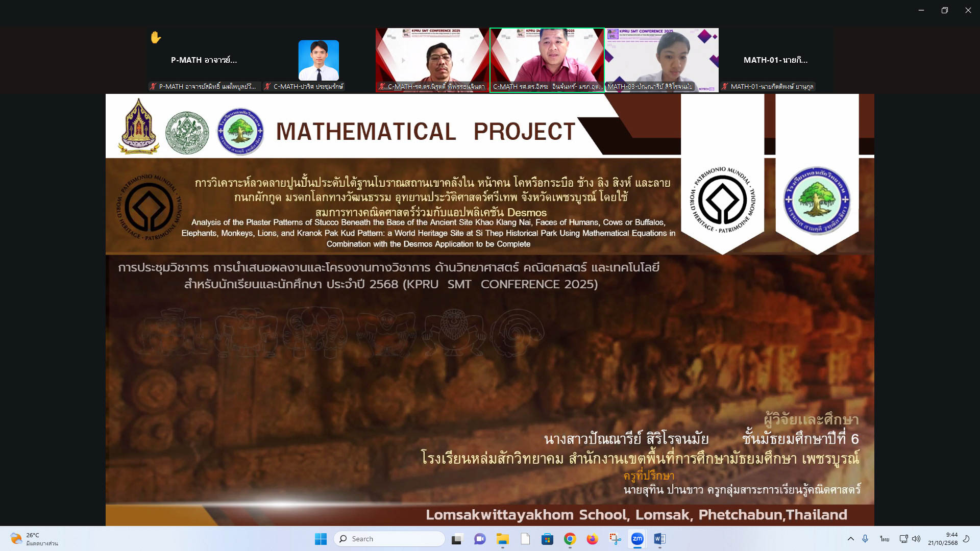Click the microphone icon in the system tray
This screenshot has width=980, height=551.
pos(865,539)
